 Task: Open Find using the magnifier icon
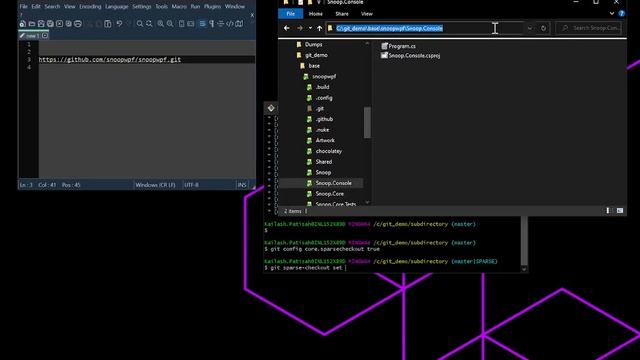140,24
